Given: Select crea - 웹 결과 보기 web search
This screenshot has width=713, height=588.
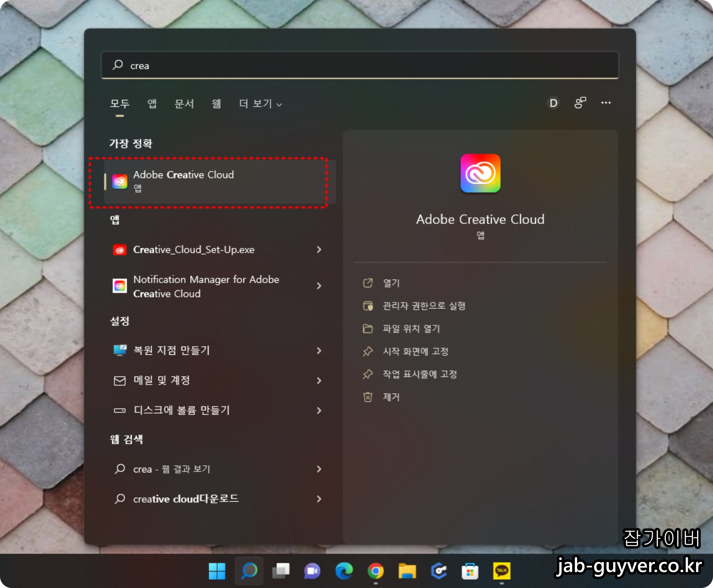Looking at the screenshot, I should click(x=172, y=469).
